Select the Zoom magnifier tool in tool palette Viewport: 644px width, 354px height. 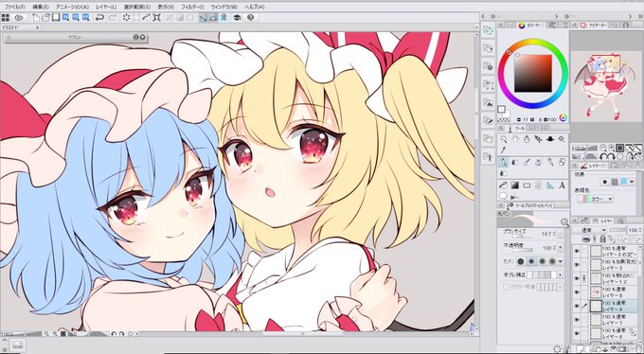click(504, 140)
